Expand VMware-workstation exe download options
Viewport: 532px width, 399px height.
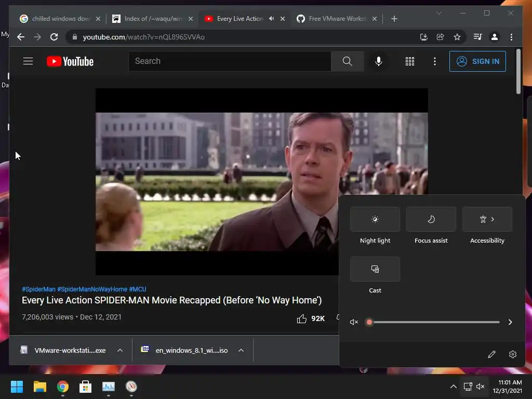coord(120,351)
